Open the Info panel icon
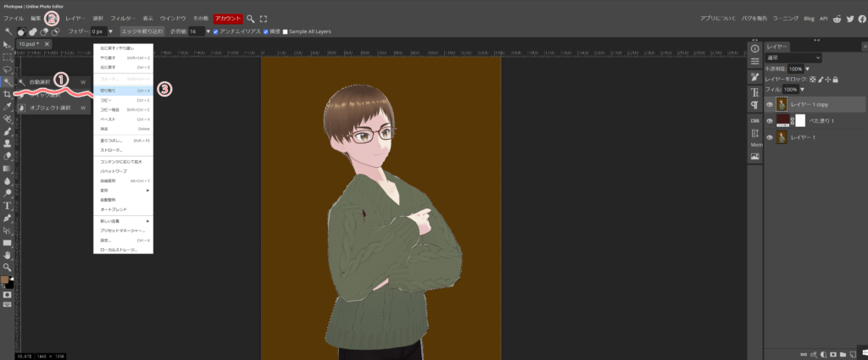868x360 pixels. coord(754,48)
